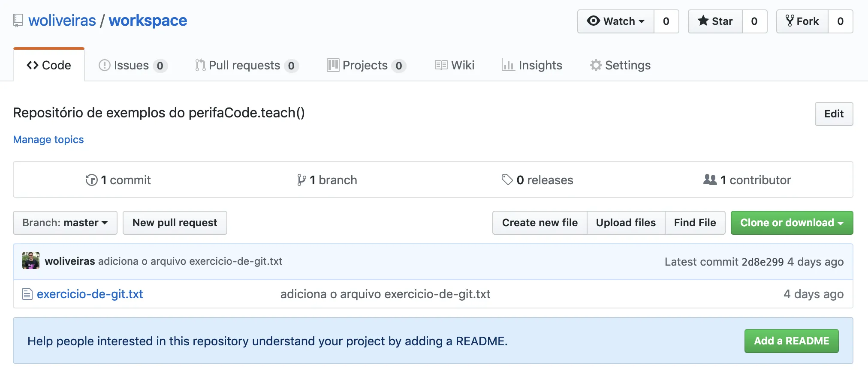Screen dimensions: 868x383
Task: Open the Watch notifications dropdown
Action: click(616, 21)
